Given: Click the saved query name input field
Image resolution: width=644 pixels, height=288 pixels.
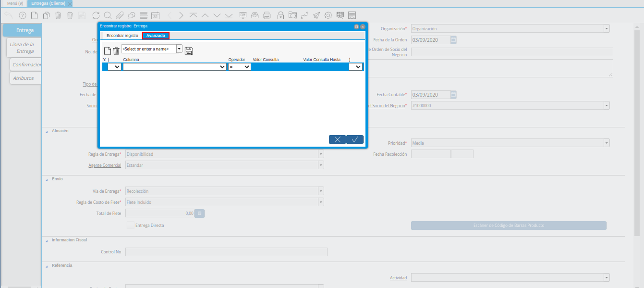Looking at the screenshot, I should (149, 49).
